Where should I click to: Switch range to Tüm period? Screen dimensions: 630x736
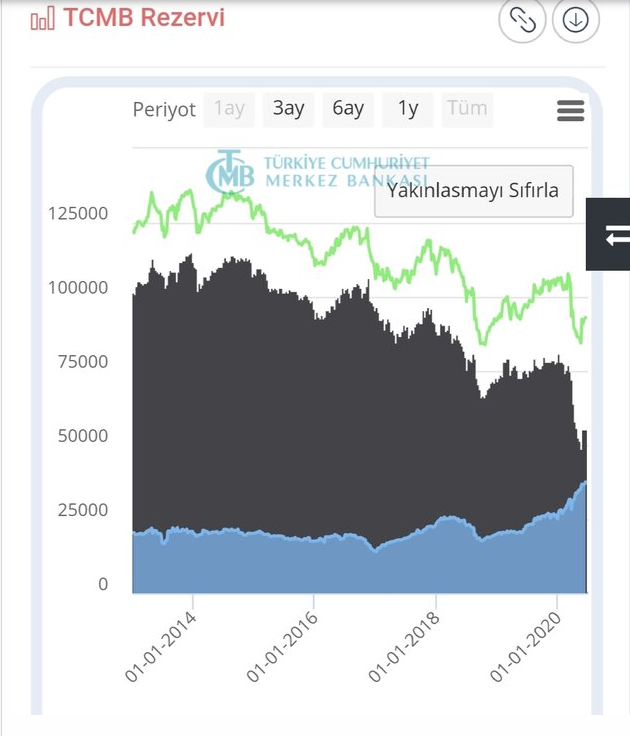(467, 109)
